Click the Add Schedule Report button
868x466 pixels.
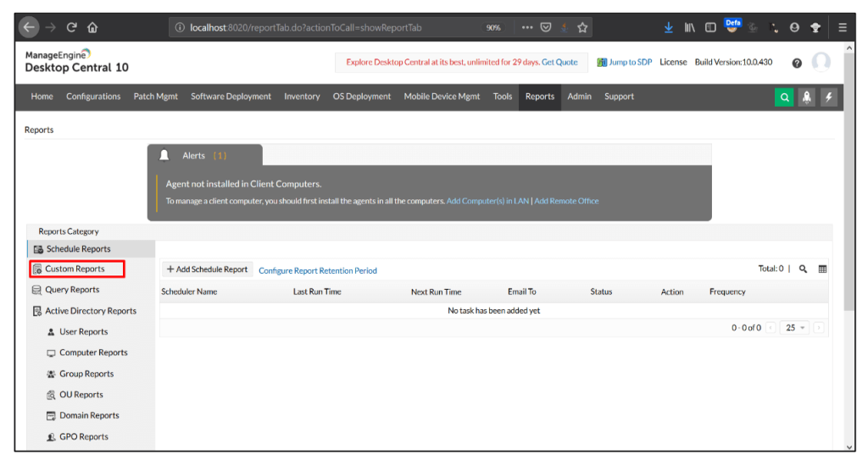207,269
